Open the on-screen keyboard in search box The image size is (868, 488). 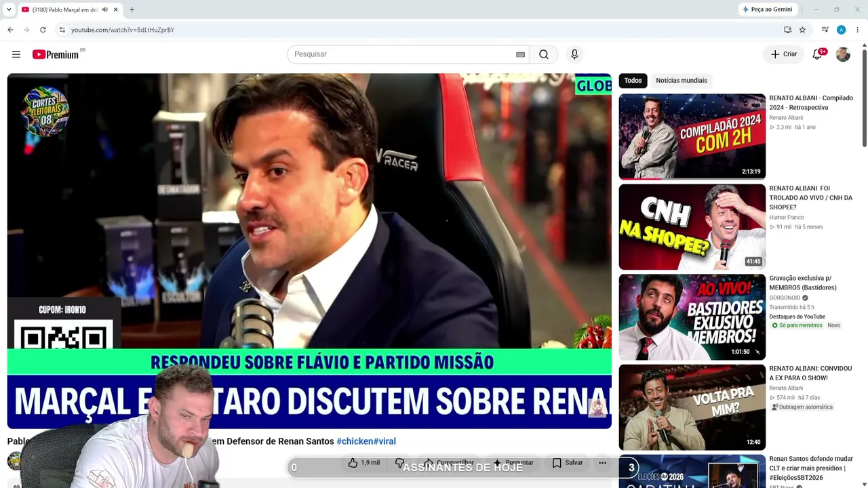tap(520, 54)
